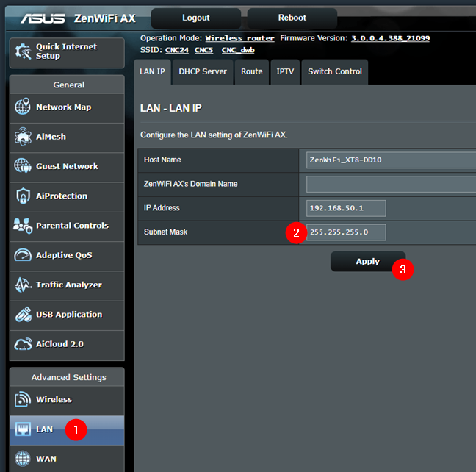
Task: Click the Parental Controls people icon
Action: pyautogui.click(x=23, y=225)
